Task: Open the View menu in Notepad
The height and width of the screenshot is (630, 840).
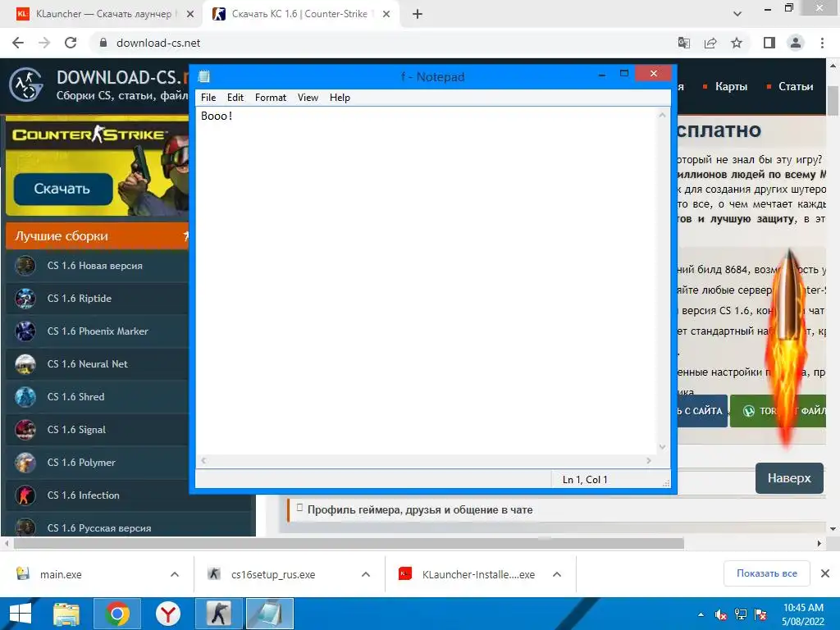Action: pos(308,98)
